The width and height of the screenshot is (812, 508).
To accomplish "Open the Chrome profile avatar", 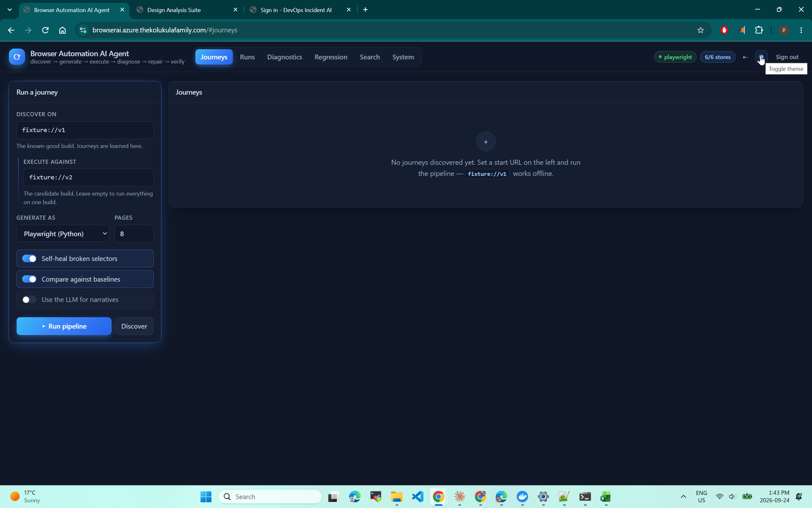I will 784,30.
